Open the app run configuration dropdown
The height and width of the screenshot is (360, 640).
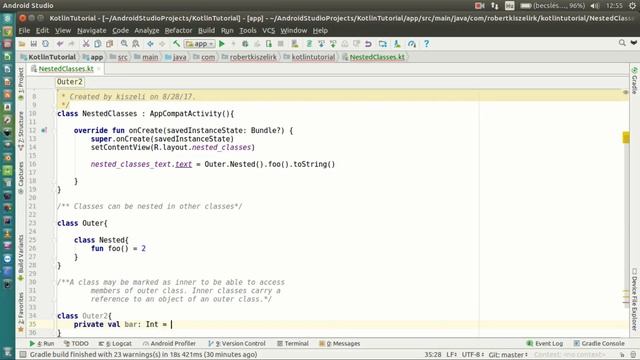point(200,44)
